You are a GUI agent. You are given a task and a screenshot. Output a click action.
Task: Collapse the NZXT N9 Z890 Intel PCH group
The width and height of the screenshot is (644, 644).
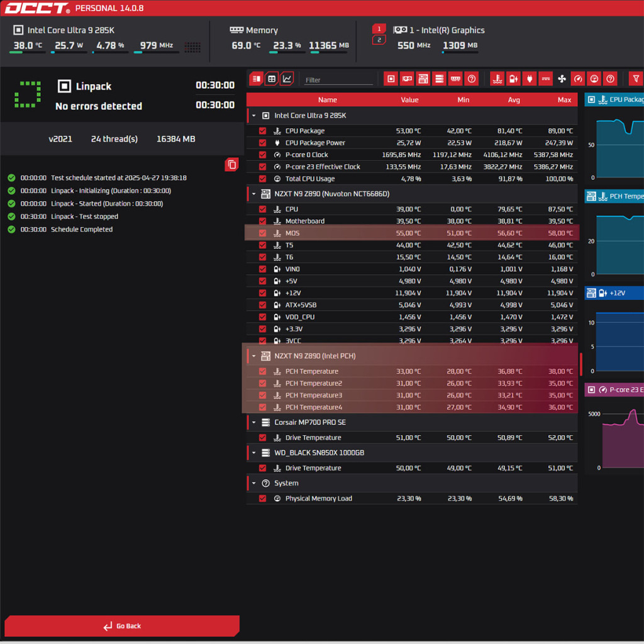pos(254,356)
